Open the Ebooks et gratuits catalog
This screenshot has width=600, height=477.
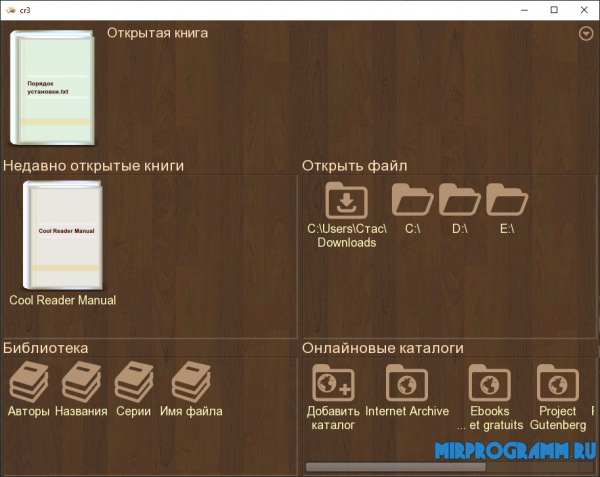coord(490,383)
